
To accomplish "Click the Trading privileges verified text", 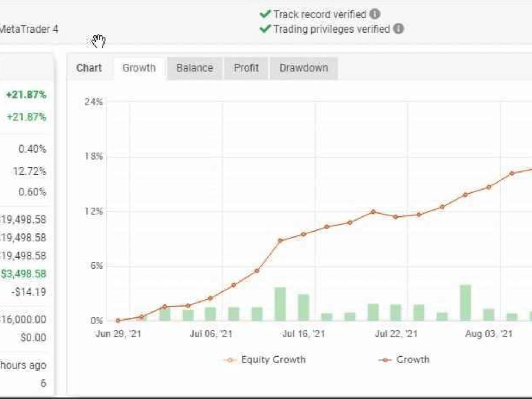I will point(331,29).
